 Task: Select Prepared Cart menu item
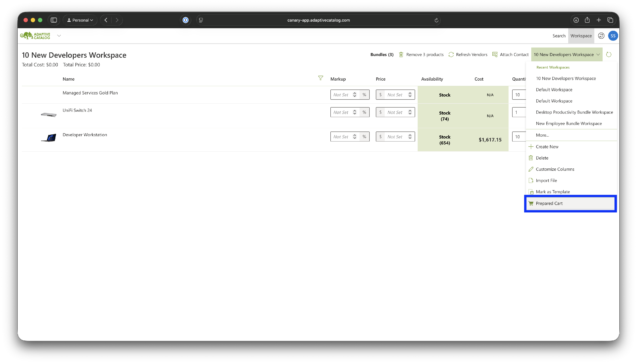[x=549, y=203]
